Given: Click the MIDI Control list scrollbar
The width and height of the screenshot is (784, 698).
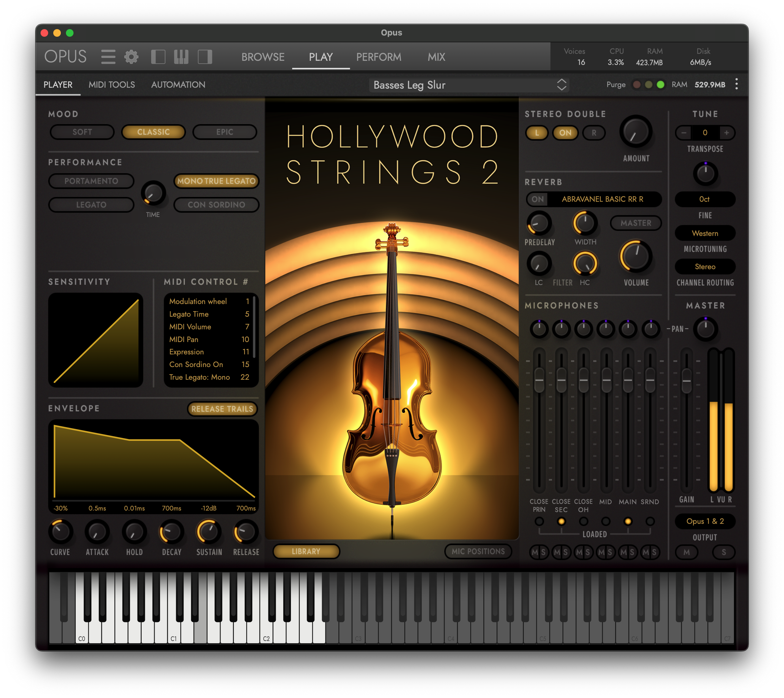Looking at the screenshot, I should point(254,327).
